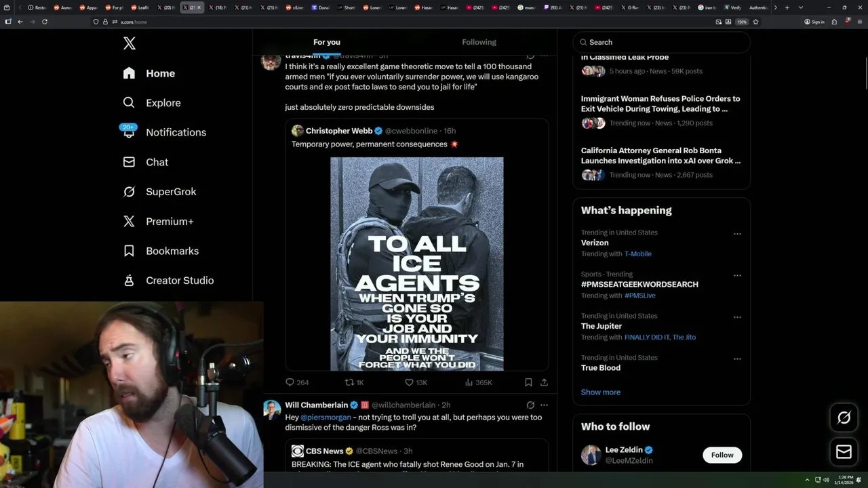Open more options for #PMSSEATGEEKWORDSEARCH trend

[737, 276]
